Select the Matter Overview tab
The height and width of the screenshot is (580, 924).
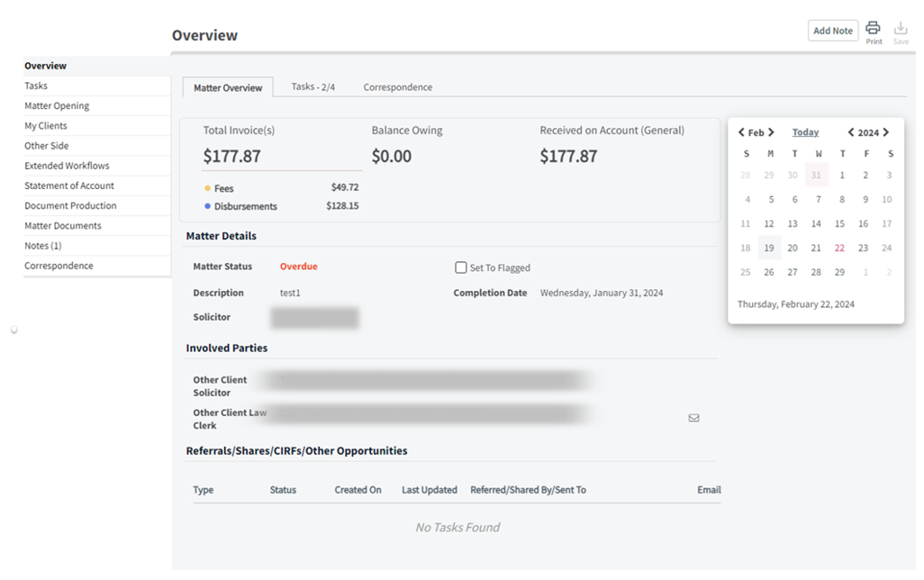pos(228,87)
